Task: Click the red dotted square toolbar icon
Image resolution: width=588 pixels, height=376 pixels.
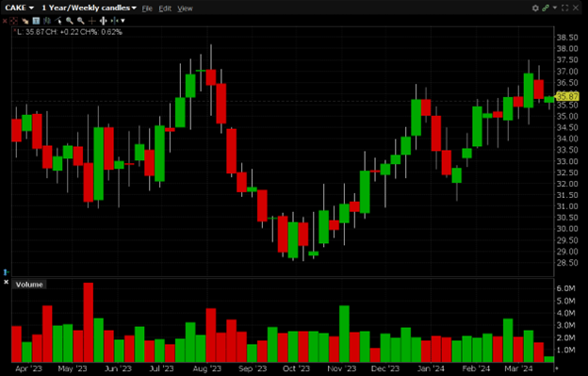Action: 13,21
